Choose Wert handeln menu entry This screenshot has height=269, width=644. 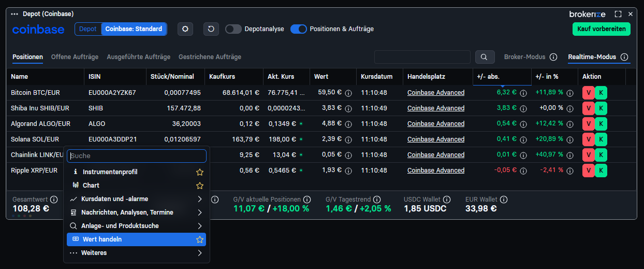pos(137,239)
